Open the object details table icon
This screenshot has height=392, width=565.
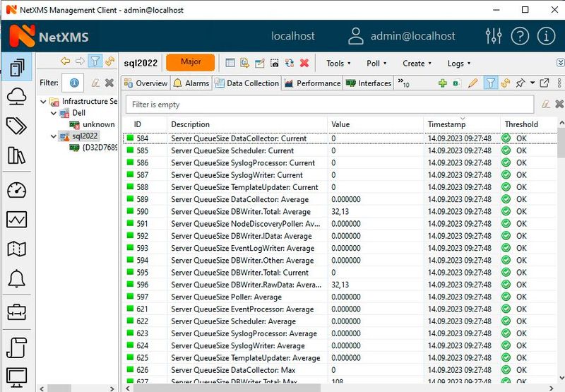[230, 63]
